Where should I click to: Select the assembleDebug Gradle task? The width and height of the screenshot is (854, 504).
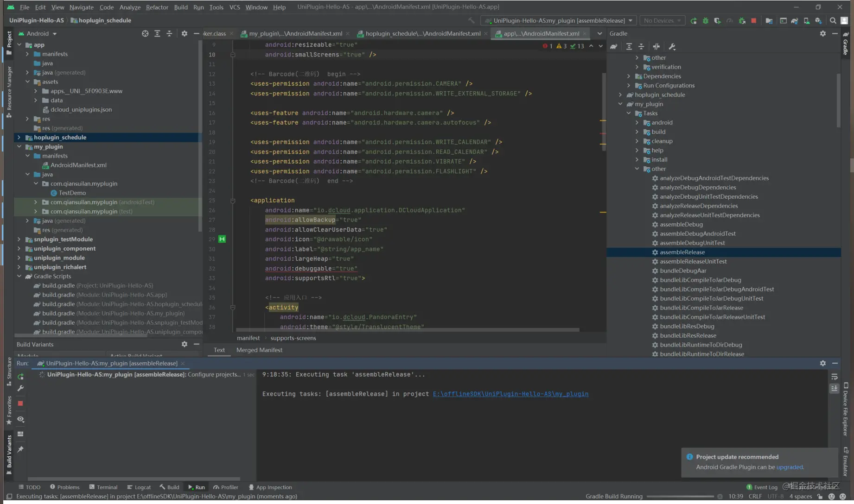pyautogui.click(x=681, y=225)
